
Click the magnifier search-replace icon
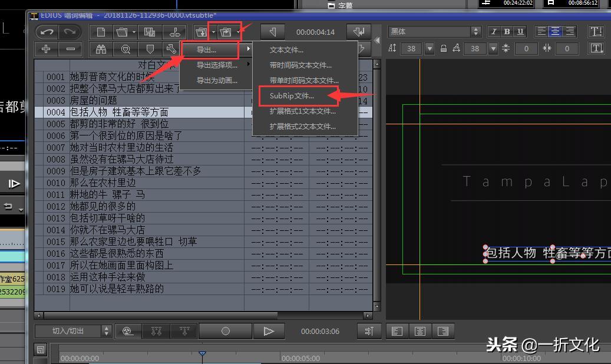coord(125,49)
